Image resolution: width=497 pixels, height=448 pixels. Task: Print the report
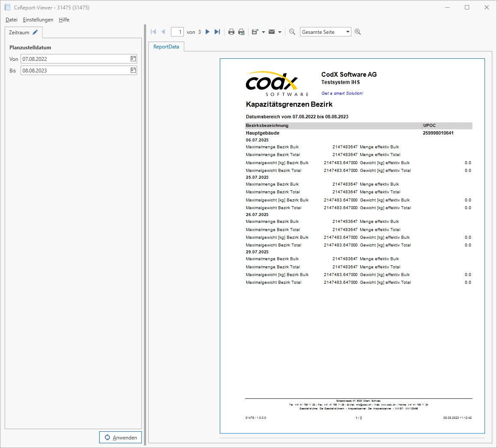coord(231,31)
